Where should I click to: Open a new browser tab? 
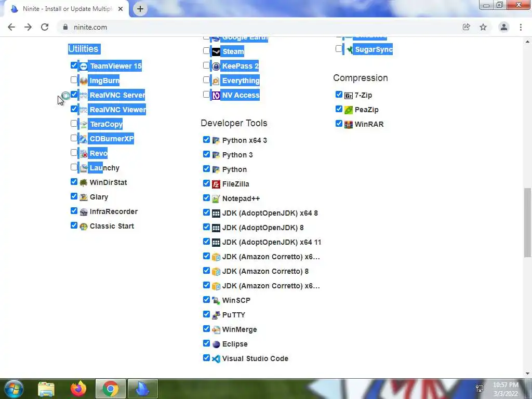(x=140, y=9)
